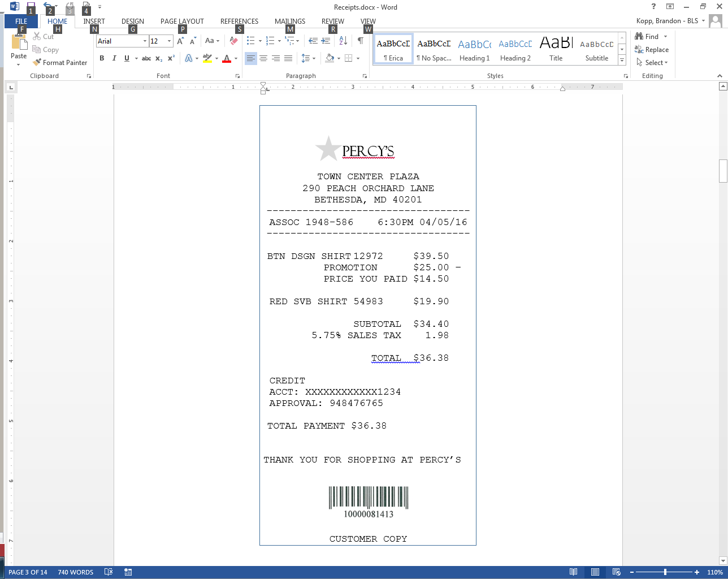Toggle strikethrough formatting

tap(146, 58)
